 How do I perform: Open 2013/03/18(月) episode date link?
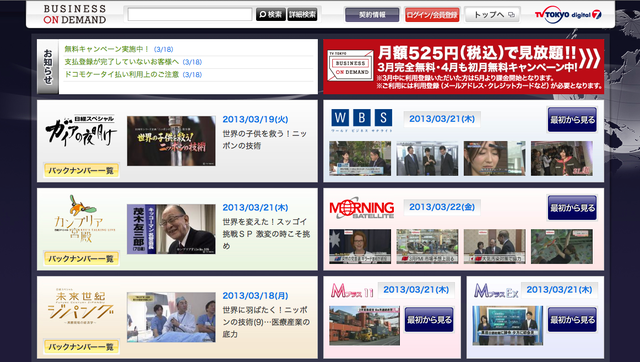pos(255,295)
